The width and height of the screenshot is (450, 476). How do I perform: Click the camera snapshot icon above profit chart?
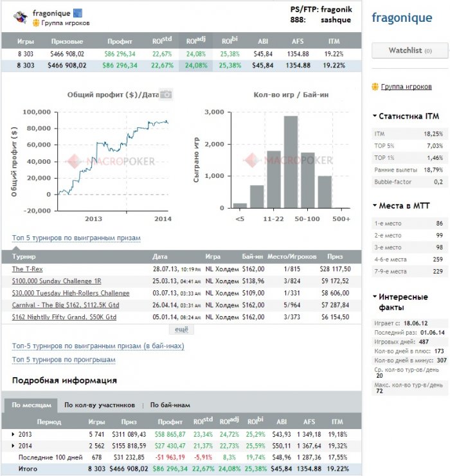(166, 94)
